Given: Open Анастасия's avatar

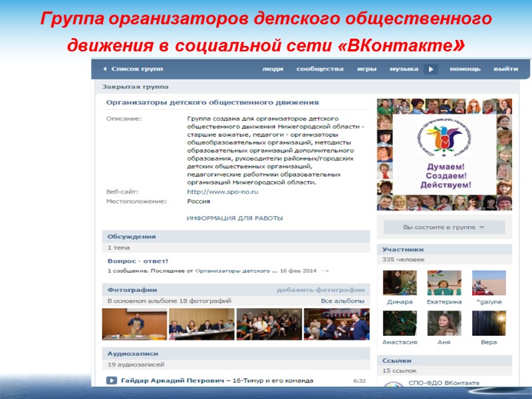Looking at the screenshot, I should click(x=400, y=323).
